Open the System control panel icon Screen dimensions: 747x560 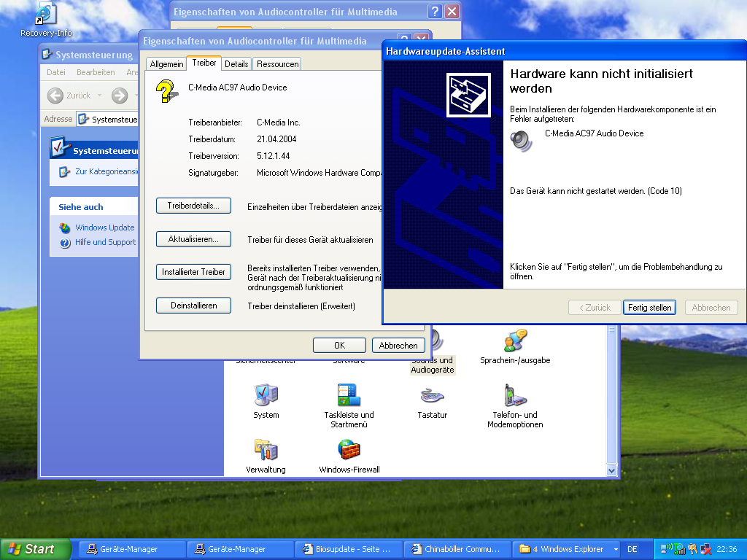click(x=266, y=396)
